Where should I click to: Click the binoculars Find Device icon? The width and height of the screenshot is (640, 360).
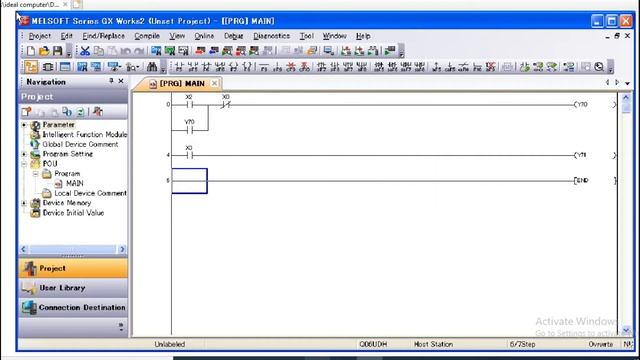coord(152,67)
